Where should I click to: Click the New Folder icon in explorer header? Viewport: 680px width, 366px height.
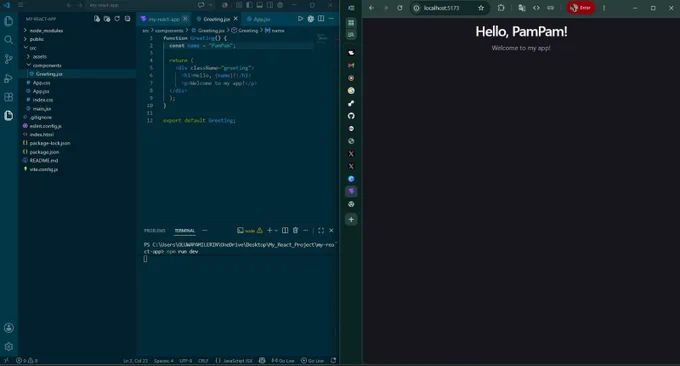(x=107, y=19)
